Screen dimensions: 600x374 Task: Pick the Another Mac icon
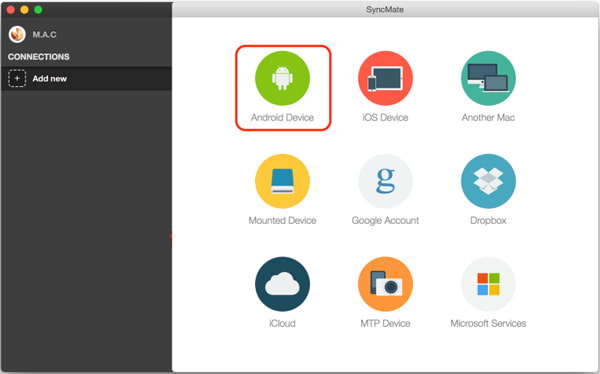click(488, 78)
